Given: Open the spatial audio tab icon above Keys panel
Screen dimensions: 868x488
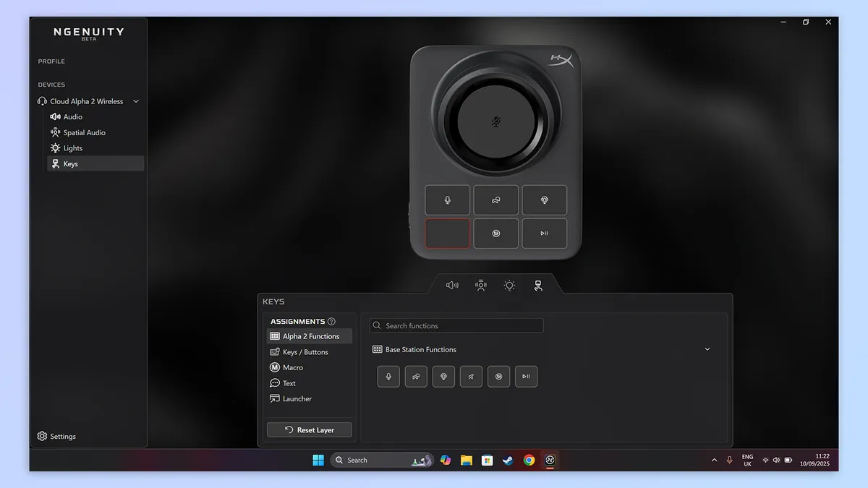Looking at the screenshot, I should click(481, 285).
